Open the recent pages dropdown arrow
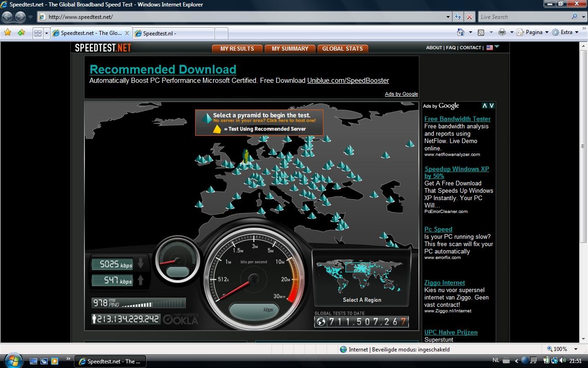588x368 pixels. [x=30, y=17]
